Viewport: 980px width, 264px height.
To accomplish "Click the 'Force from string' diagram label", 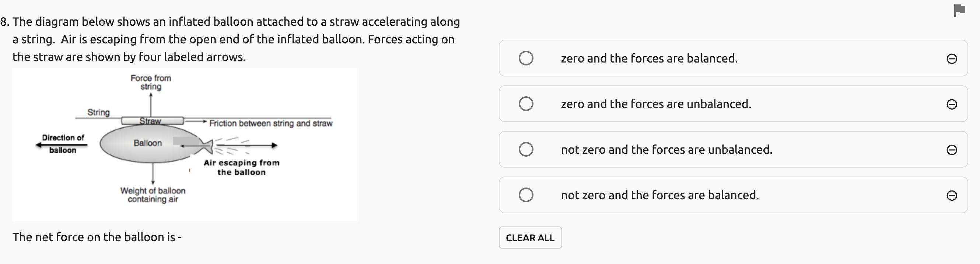I will pyautogui.click(x=151, y=82).
